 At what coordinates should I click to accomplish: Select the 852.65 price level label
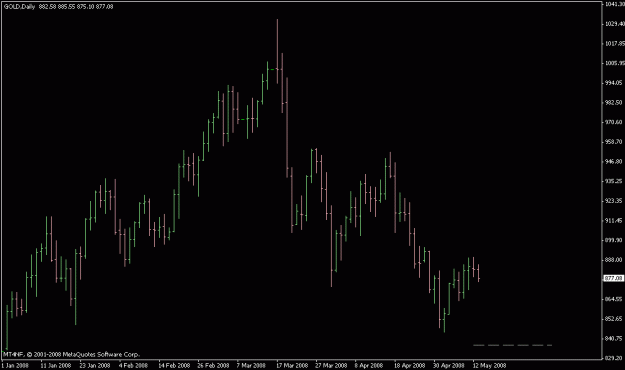tap(614, 319)
